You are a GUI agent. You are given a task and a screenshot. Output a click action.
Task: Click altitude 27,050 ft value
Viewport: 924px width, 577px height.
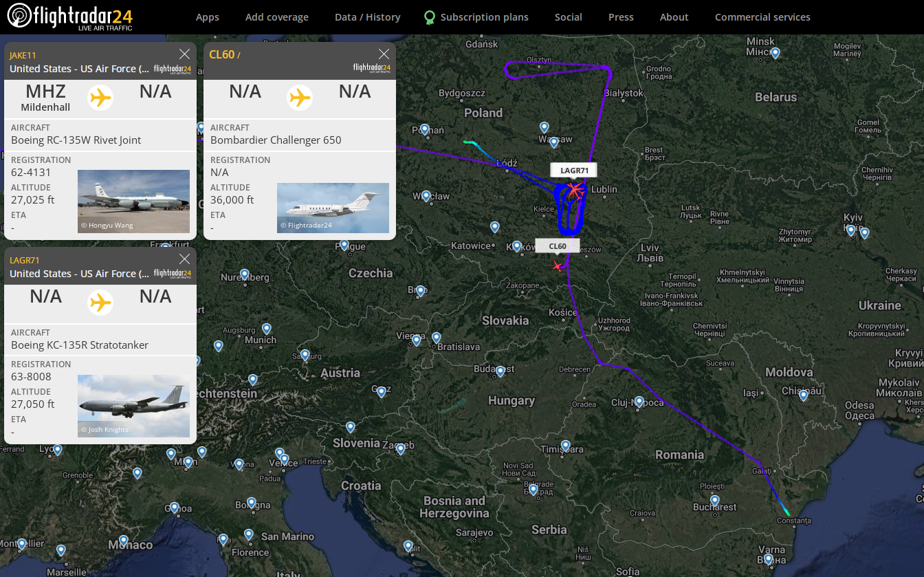(33, 404)
